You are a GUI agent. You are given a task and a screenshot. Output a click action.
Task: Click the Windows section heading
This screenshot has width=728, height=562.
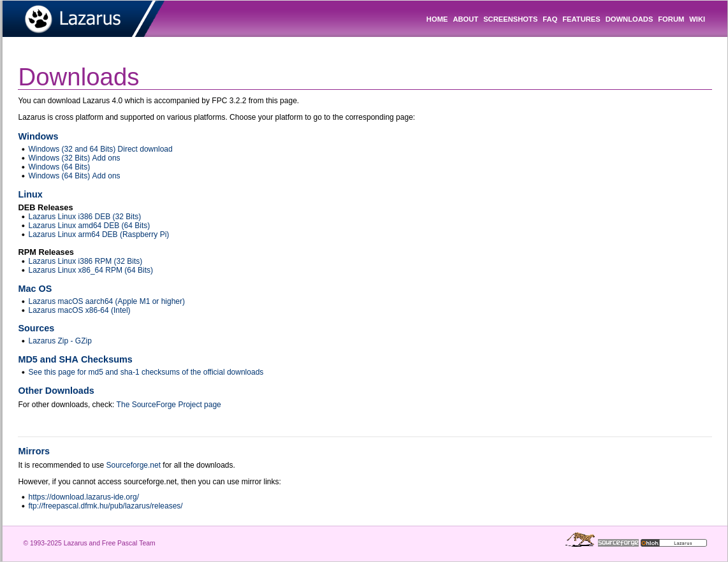click(x=38, y=136)
